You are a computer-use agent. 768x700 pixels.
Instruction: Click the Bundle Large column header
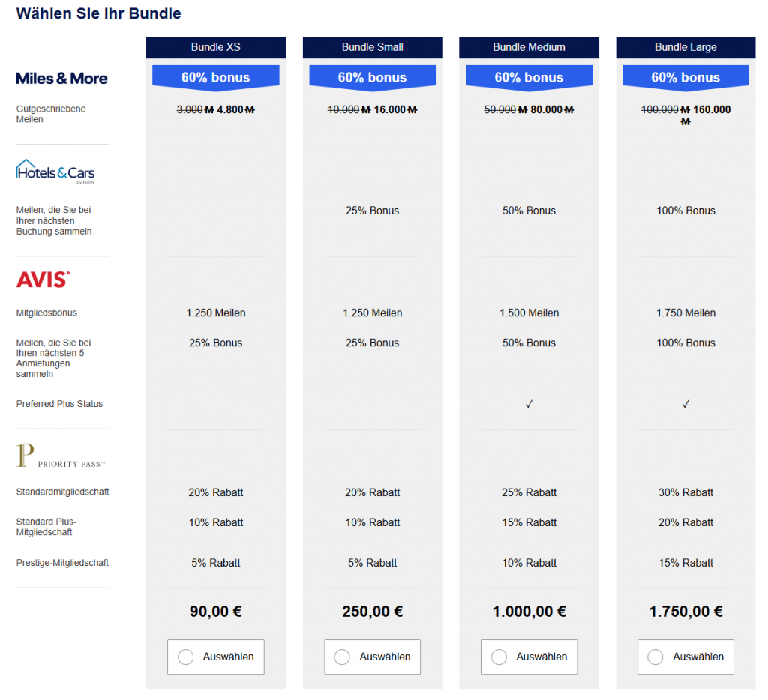click(x=685, y=47)
